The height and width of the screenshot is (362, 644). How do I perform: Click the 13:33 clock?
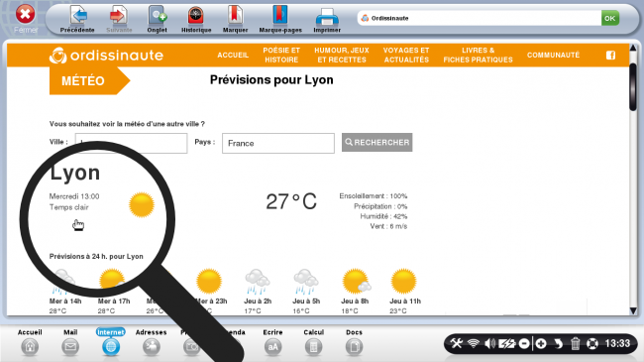tap(617, 343)
